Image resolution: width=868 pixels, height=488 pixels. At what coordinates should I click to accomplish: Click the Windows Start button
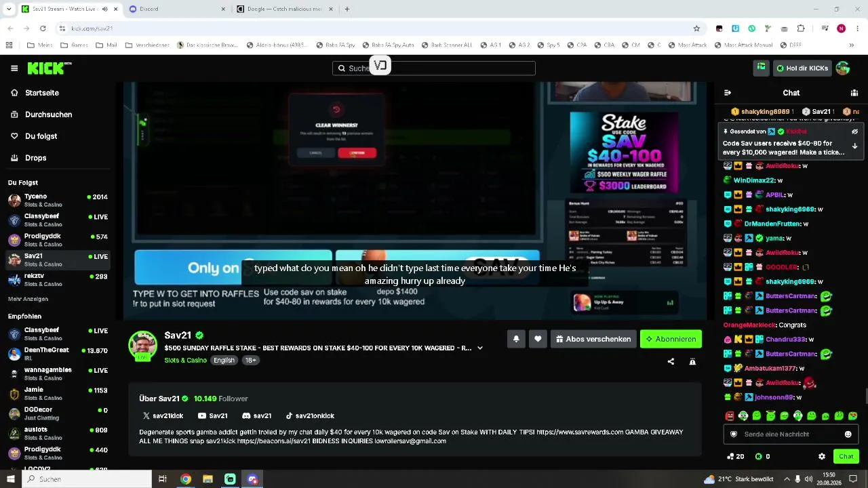[x=12, y=479]
